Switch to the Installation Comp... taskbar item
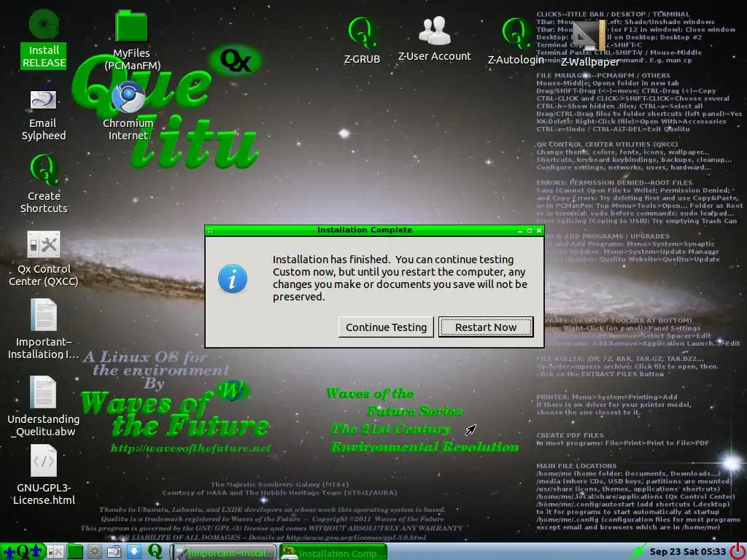The height and width of the screenshot is (560, 747). coord(333,553)
